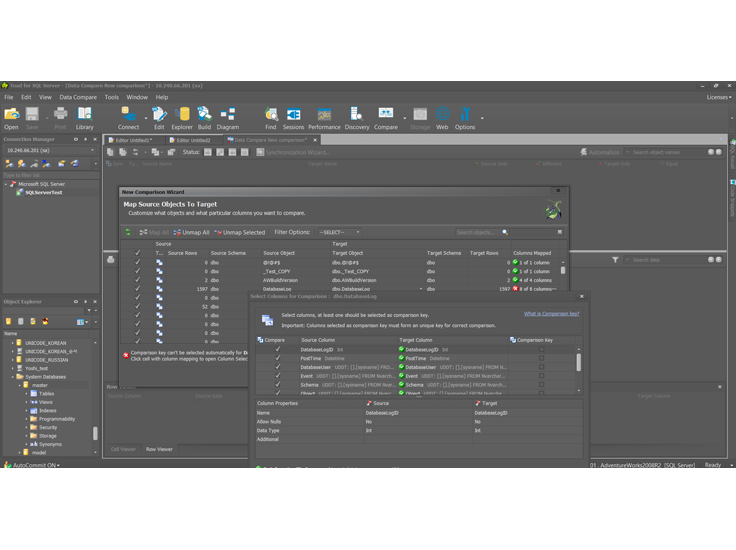The image size is (736, 550).
Task: Launch the Explorer database icon
Action: coord(182,115)
